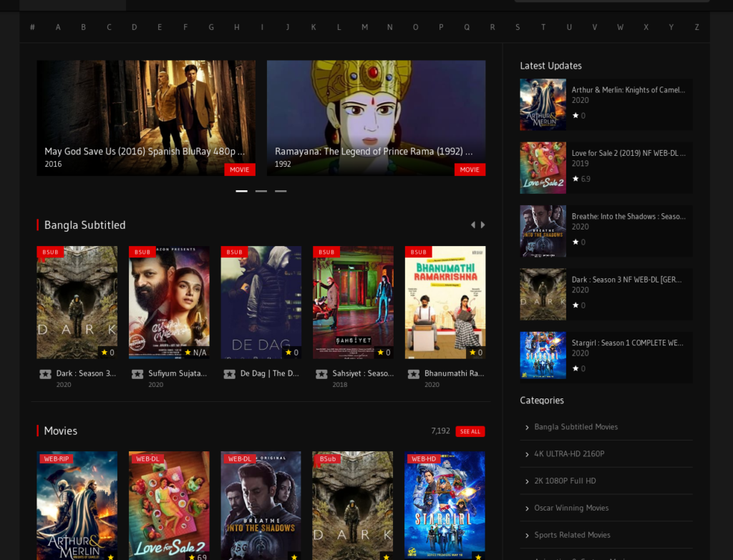Viewport: 733px width, 560px height.
Task: Open Oscar Winning Movies category
Action: tap(571, 509)
